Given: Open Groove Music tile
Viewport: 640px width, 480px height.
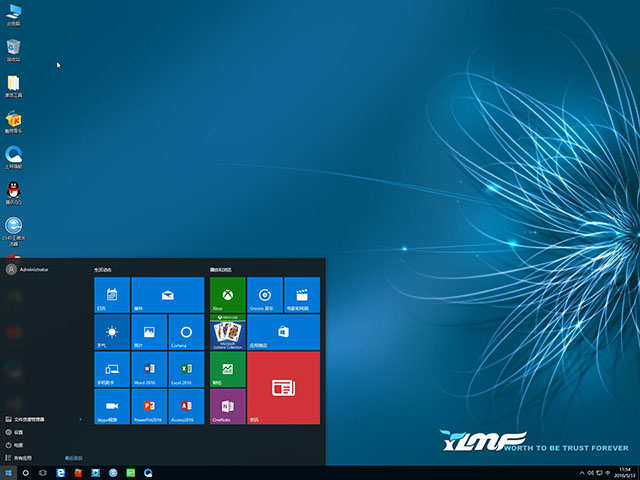Looking at the screenshot, I should [x=264, y=295].
